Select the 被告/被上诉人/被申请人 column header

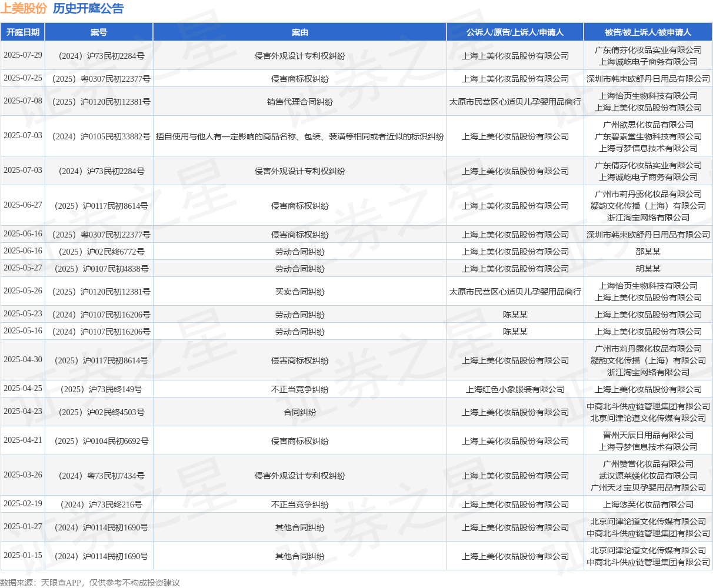(648, 32)
